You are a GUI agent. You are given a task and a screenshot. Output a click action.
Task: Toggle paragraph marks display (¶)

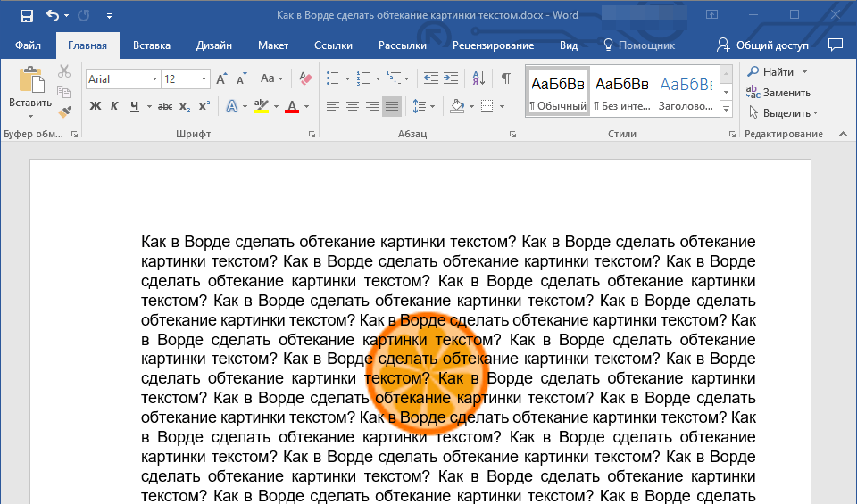pyautogui.click(x=505, y=78)
